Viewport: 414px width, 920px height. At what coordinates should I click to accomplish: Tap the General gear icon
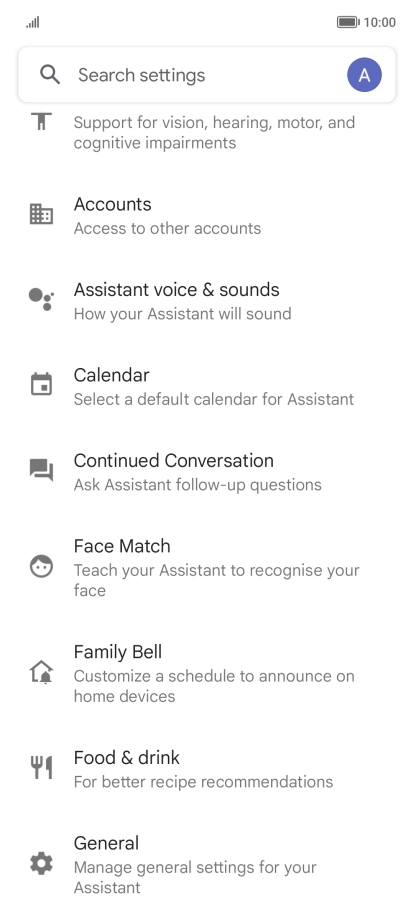[41, 863]
